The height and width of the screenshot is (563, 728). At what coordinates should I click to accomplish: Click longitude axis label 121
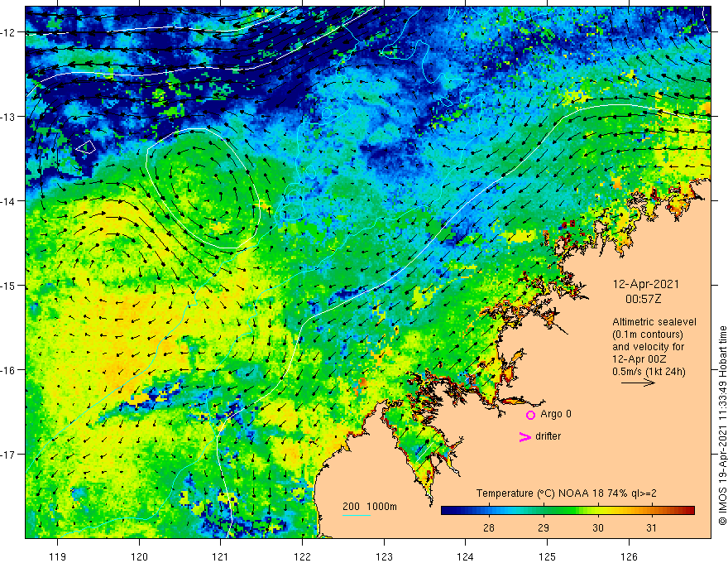coord(221,556)
